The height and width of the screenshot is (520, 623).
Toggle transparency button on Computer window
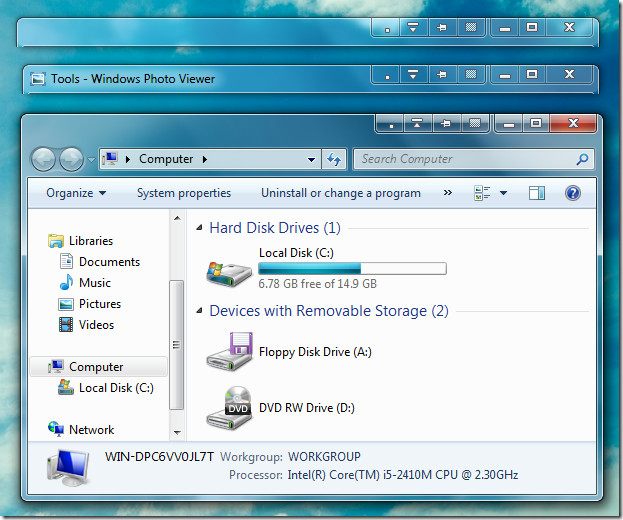475,124
